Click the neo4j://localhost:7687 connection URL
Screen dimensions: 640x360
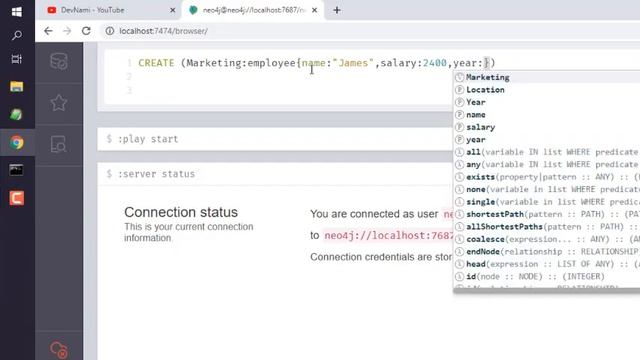coord(389,236)
